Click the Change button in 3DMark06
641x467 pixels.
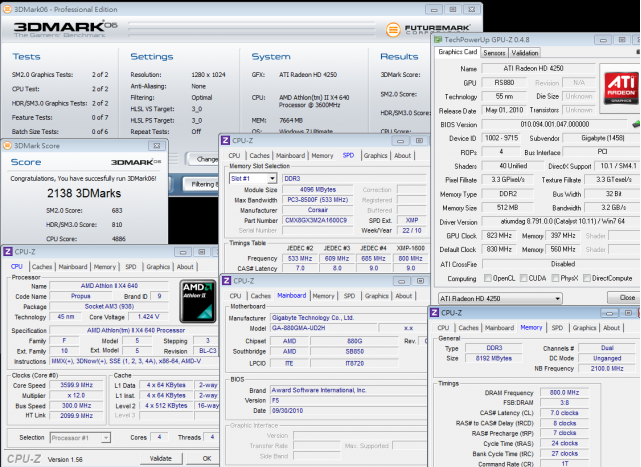203,159
